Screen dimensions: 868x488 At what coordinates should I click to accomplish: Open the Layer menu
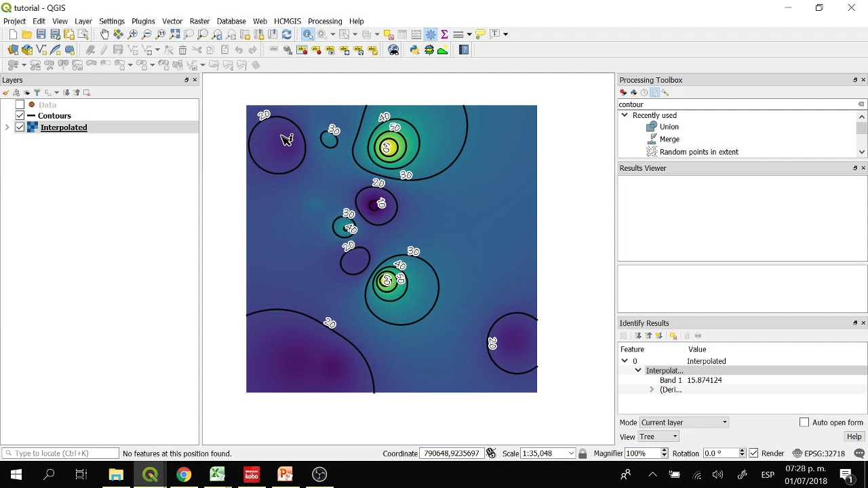83,21
